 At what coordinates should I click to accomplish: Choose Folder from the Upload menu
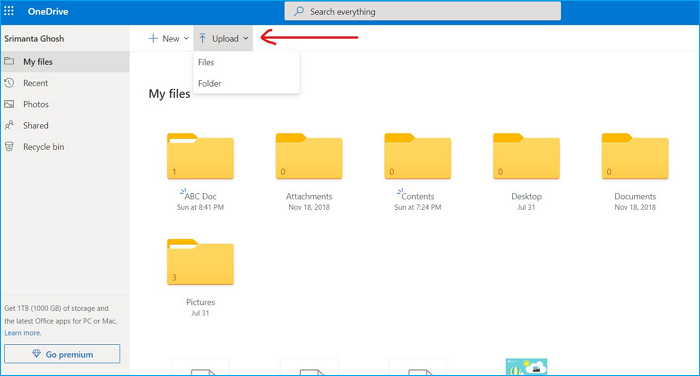[246, 84]
